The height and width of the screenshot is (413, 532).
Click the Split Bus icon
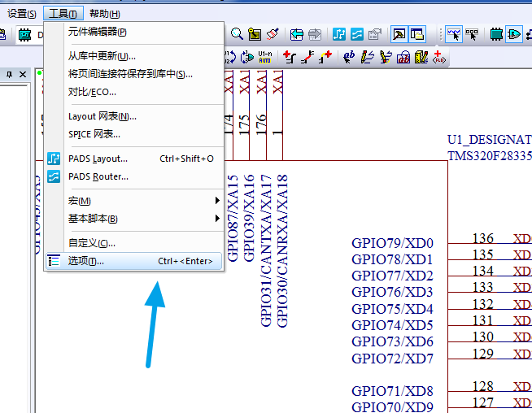pyautogui.click(x=307, y=57)
